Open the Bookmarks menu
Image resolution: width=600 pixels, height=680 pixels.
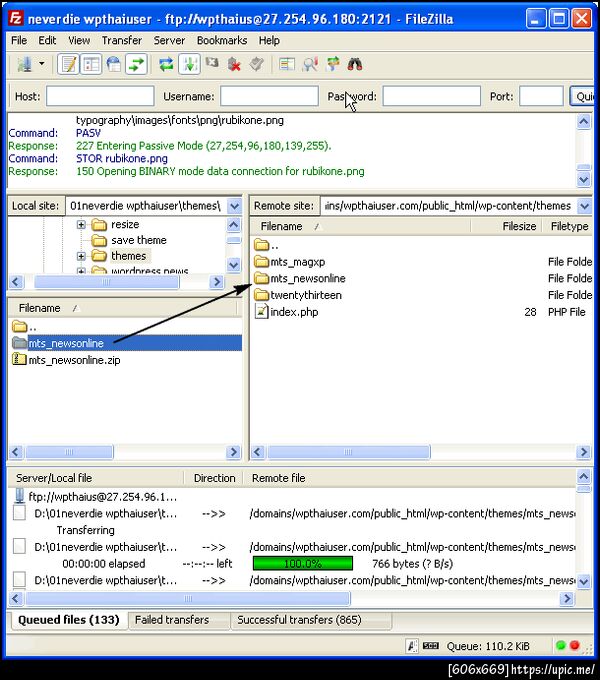pyautogui.click(x=222, y=40)
